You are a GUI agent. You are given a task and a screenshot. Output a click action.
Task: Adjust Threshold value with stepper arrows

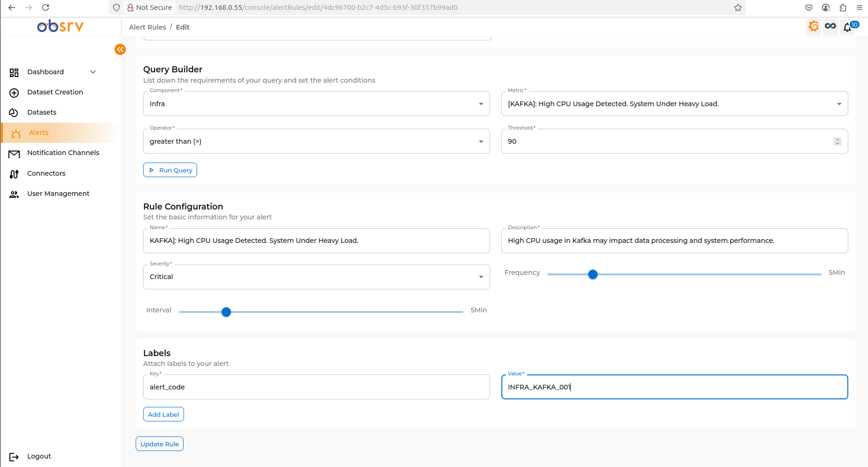coord(837,141)
